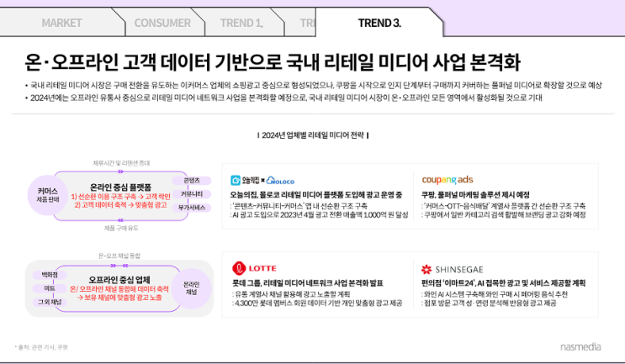Click the coupang ads logo
This screenshot has height=364, width=625.
[x=448, y=180]
